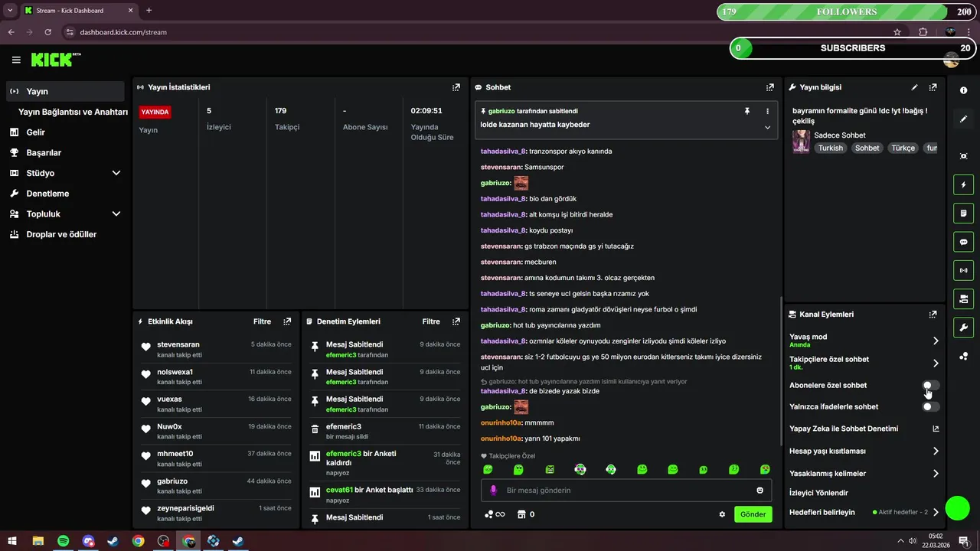Viewport: 980px width, 551px height.
Task: Click the purple microphone icon in chat input
Action: coord(493,491)
